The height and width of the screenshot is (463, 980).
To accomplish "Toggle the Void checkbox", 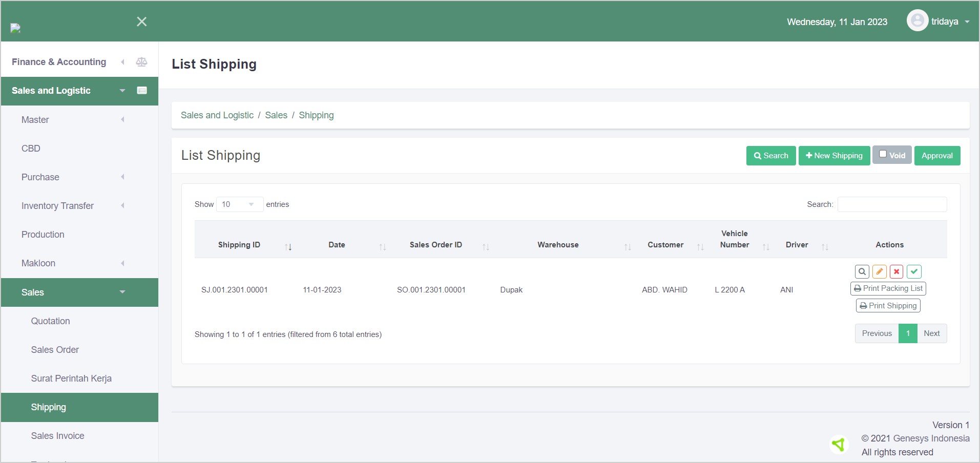I will (x=883, y=154).
